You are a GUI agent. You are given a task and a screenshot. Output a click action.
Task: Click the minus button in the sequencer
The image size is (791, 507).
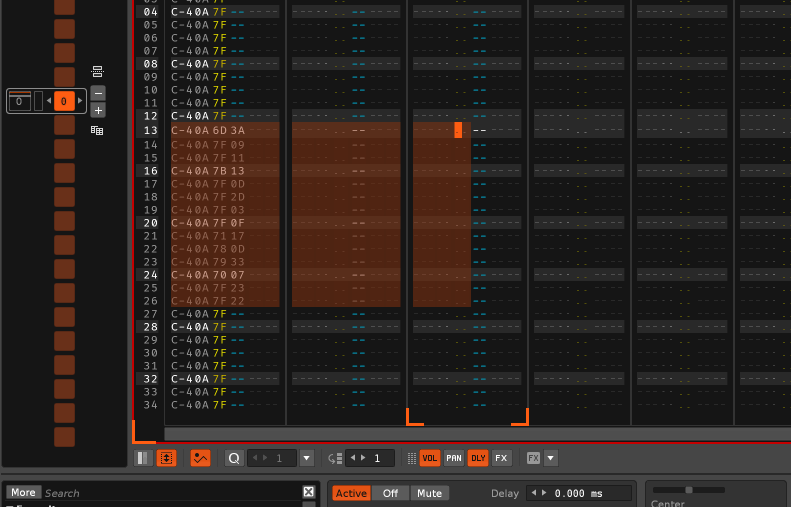coord(97,93)
